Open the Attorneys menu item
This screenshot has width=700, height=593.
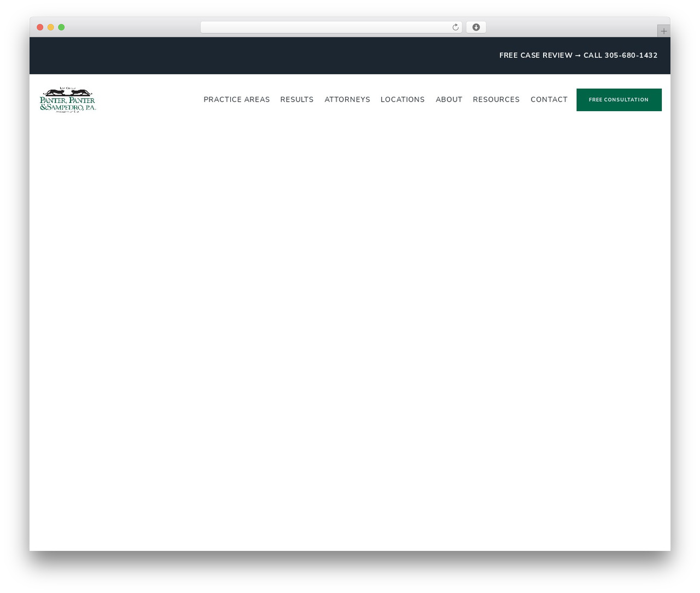coord(347,100)
